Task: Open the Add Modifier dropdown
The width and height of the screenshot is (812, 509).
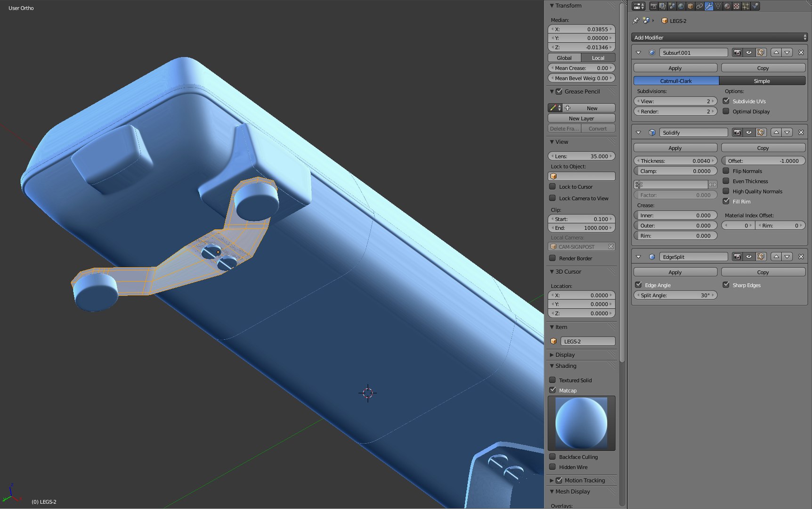Action: pos(719,37)
